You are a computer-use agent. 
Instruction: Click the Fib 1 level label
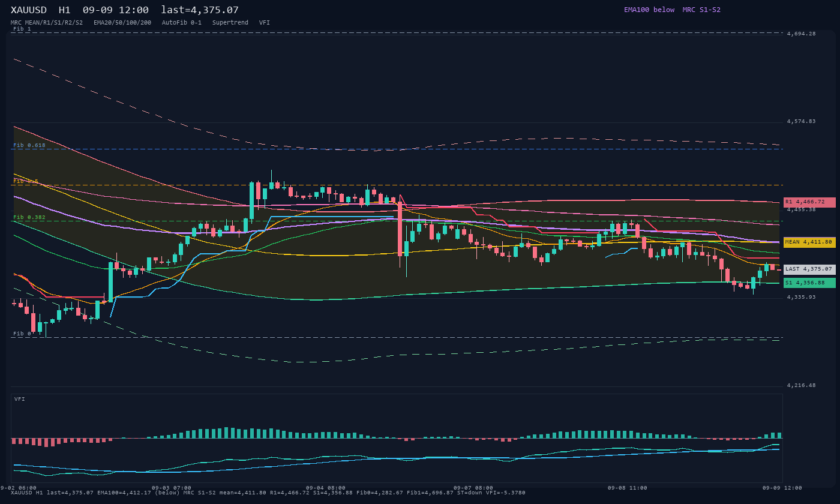(x=22, y=29)
